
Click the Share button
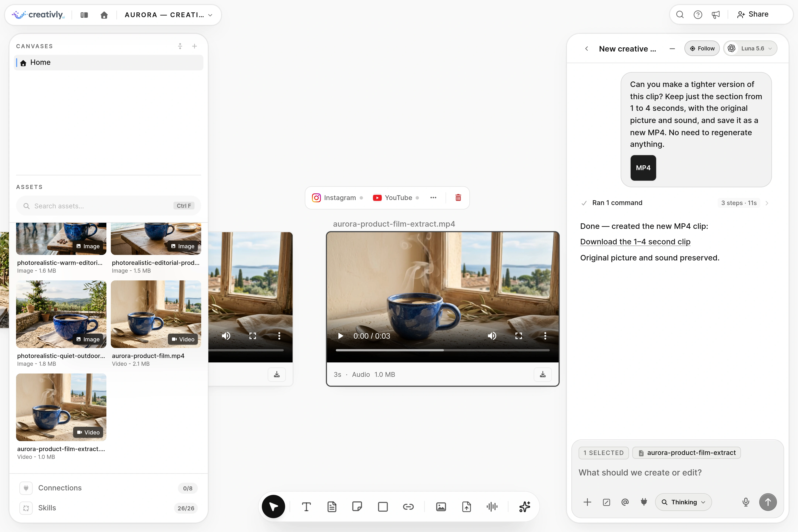pyautogui.click(x=753, y=14)
